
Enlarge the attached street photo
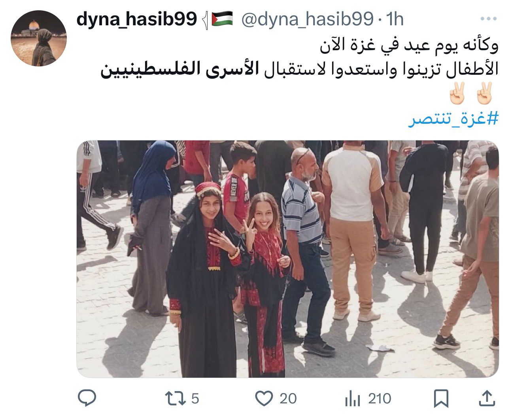(287, 259)
